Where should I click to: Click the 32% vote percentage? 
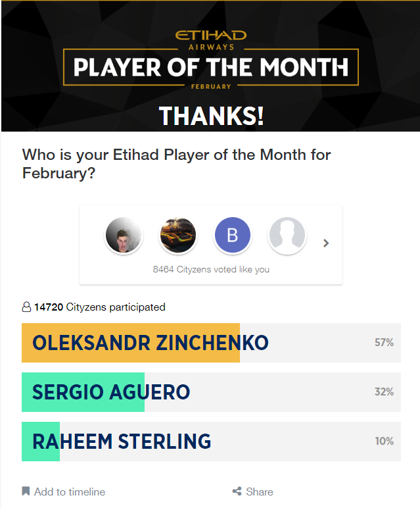[384, 392]
